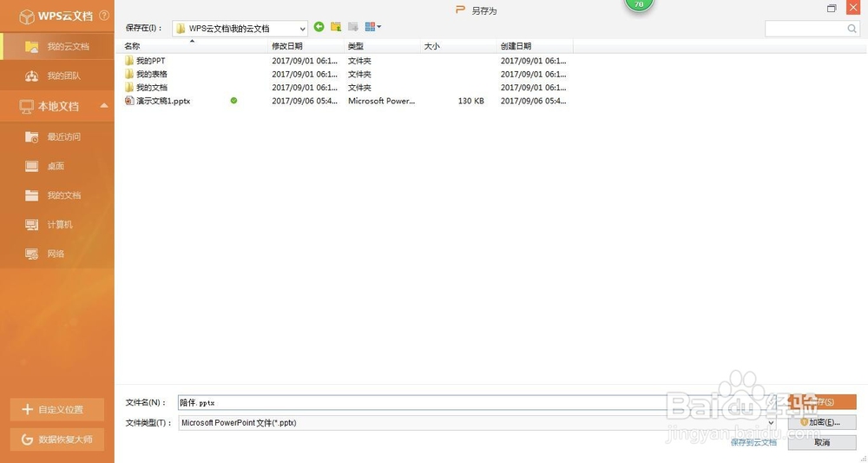Click the WPS云文档 cube logo
The image size is (868, 463).
(26, 17)
